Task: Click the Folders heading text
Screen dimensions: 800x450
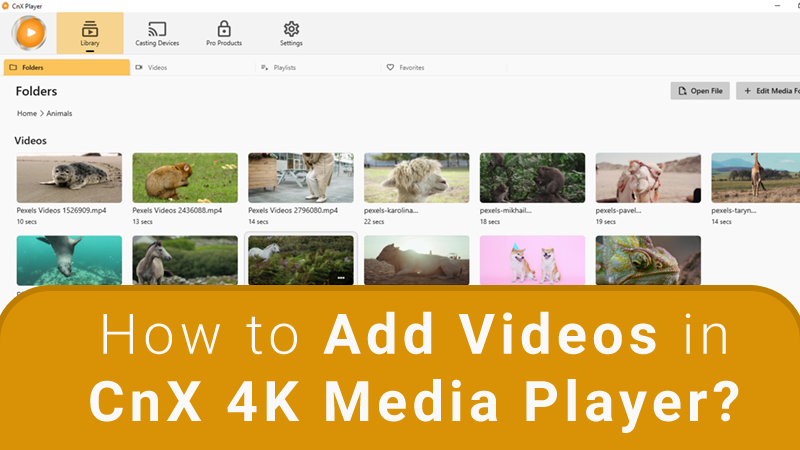Action: 36,91
